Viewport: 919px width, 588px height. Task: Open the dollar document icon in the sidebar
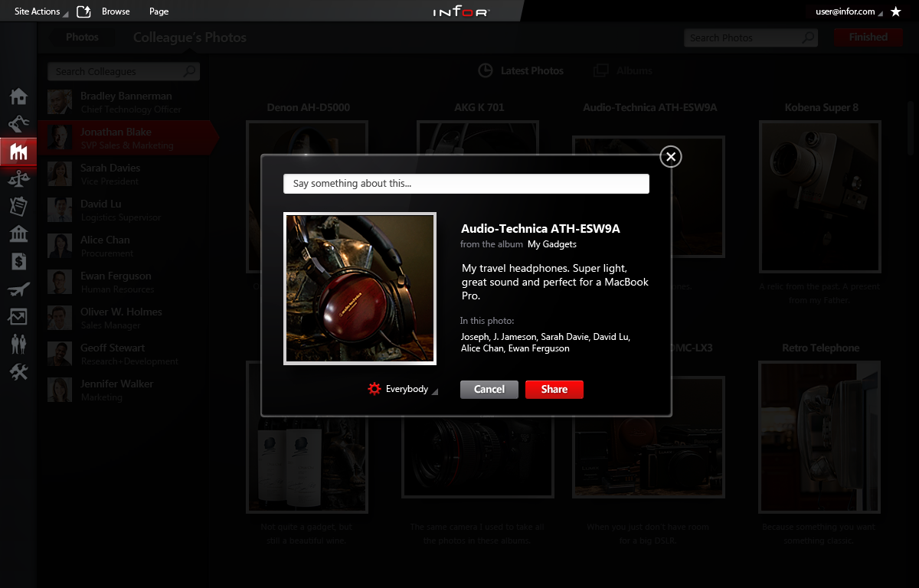click(x=18, y=262)
